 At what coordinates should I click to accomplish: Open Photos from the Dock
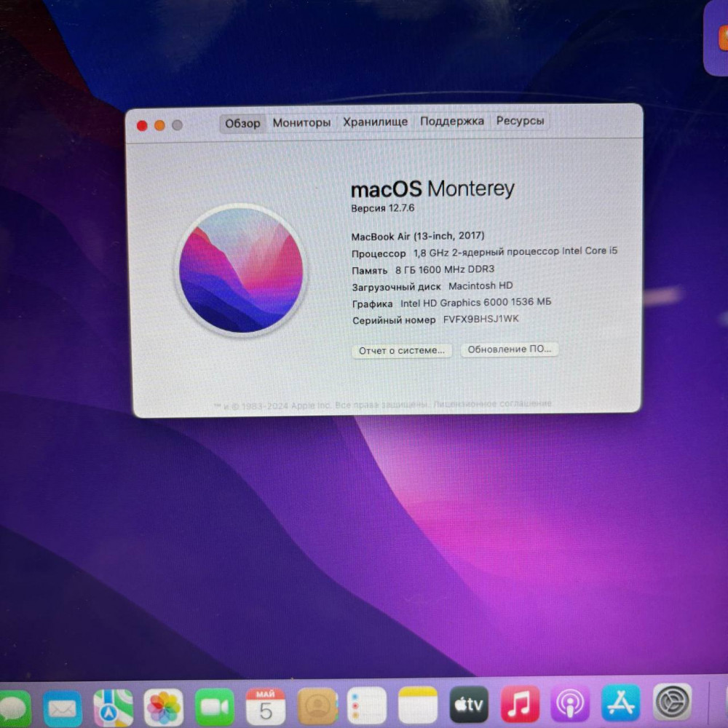163,707
